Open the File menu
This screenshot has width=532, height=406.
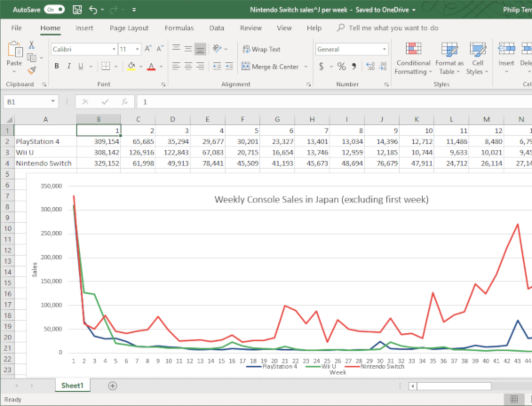[x=16, y=28]
